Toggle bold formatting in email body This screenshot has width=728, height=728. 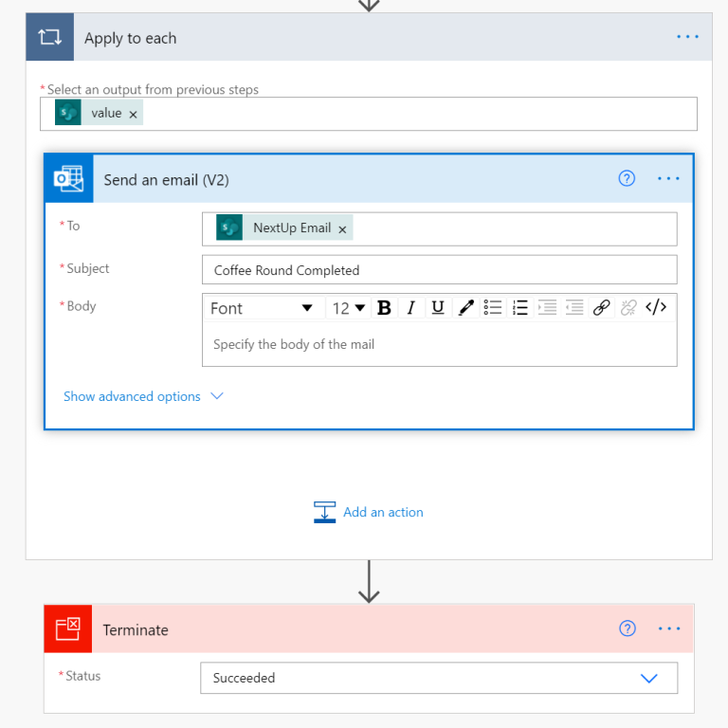(384, 308)
